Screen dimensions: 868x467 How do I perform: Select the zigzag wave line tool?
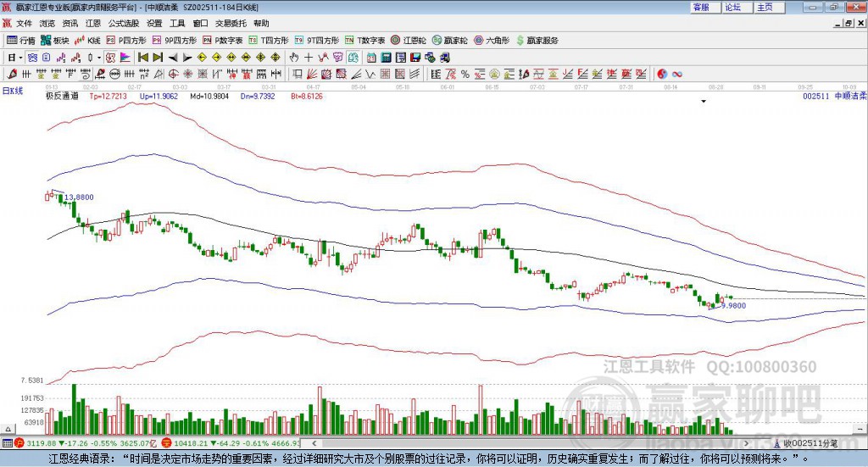371,74
